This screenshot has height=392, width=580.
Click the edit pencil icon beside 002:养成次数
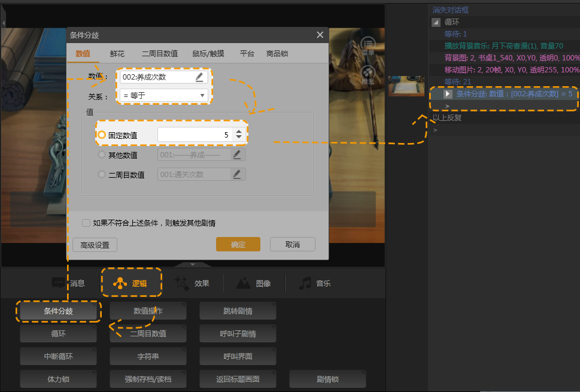pos(199,77)
